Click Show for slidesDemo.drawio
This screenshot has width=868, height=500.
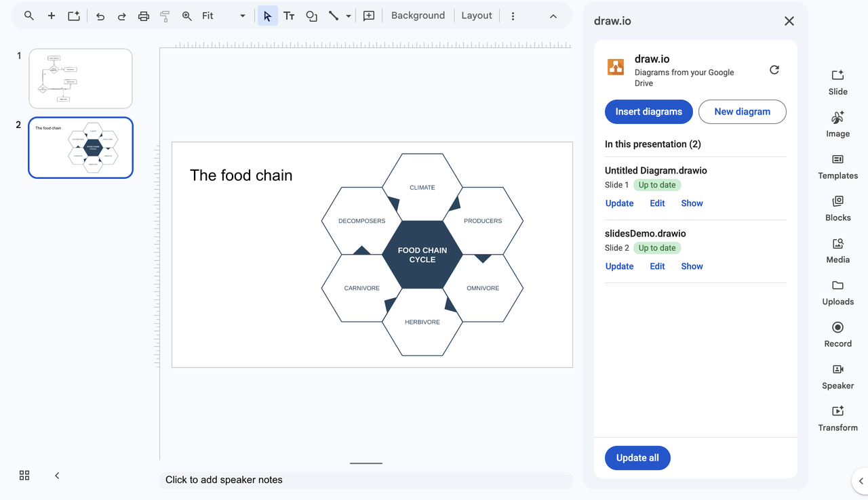click(x=692, y=266)
